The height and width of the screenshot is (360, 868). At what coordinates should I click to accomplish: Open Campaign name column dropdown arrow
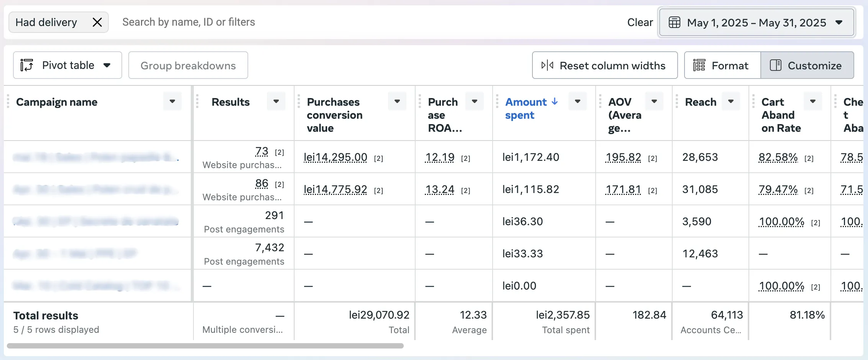pyautogui.click(x=172, y=101)
